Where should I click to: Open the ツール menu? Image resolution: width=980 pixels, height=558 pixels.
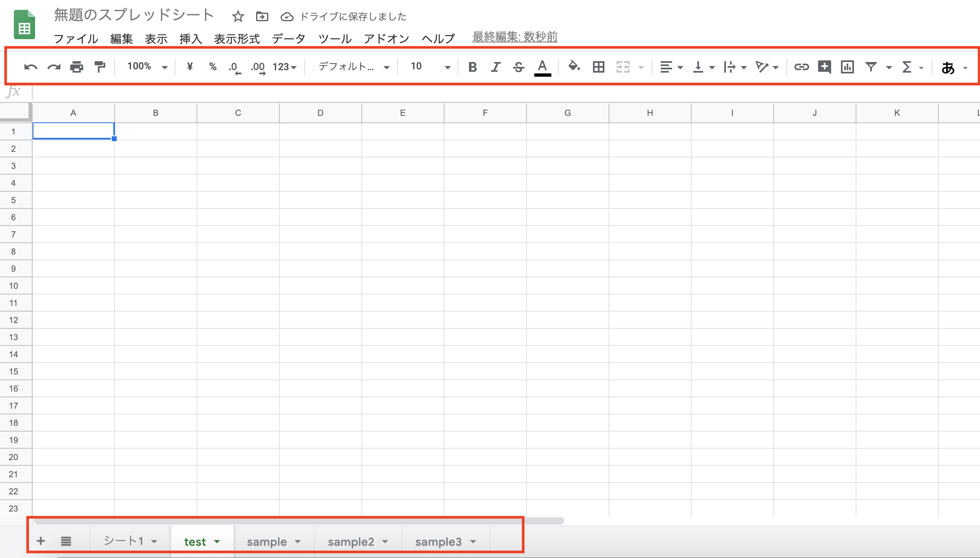(335, 39)
